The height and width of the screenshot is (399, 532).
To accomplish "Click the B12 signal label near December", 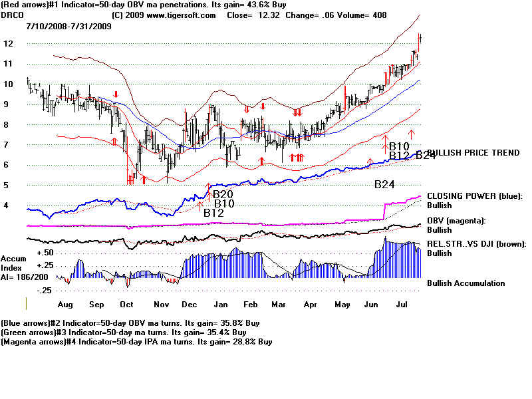I will point(213,213).
